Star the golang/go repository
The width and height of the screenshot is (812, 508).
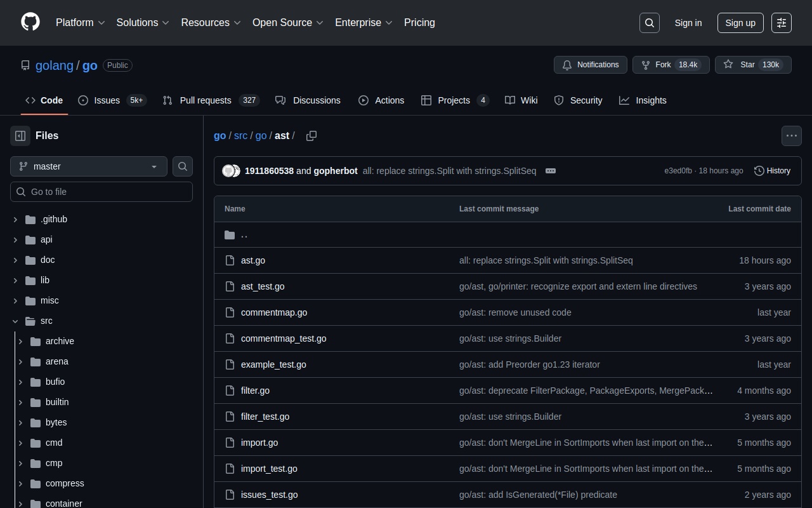coord(753,65)
